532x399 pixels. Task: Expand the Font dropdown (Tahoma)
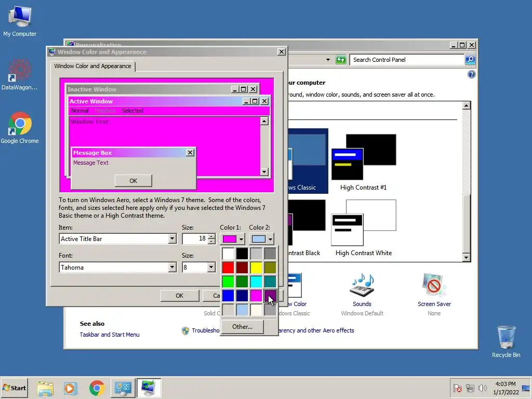tap(172, 268)
